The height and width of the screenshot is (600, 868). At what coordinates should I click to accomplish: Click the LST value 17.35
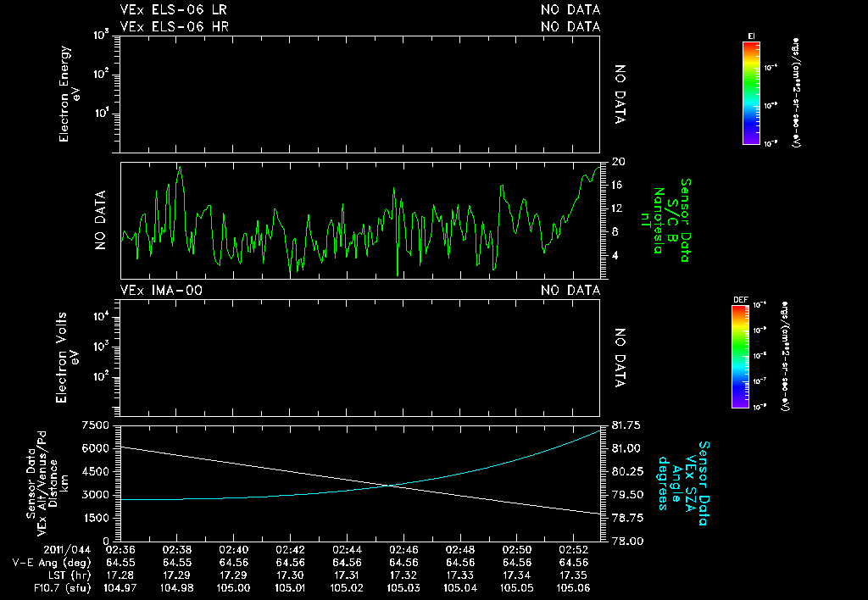pyautogui.click(x=574, y=575)
